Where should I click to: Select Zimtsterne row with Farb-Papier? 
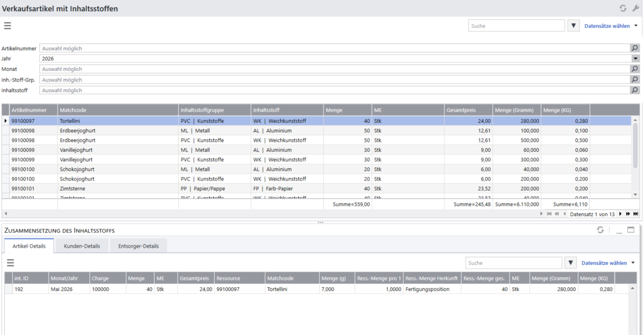(x=317, y=189)
